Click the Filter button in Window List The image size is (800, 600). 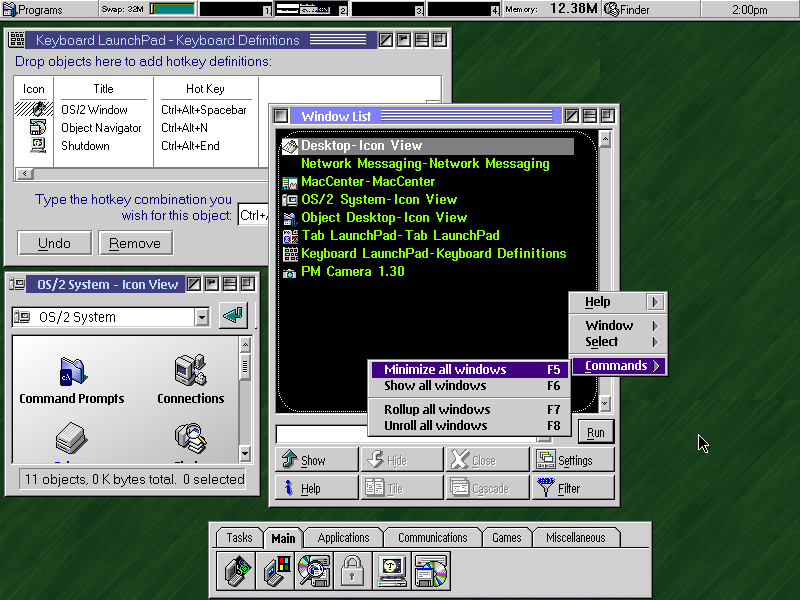point(573,488)
